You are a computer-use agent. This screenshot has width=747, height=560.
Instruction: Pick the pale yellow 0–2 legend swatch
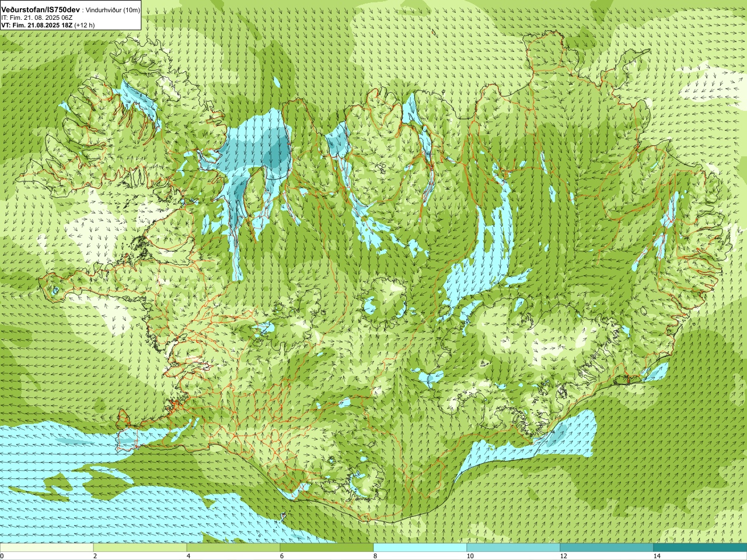[47, 548]
